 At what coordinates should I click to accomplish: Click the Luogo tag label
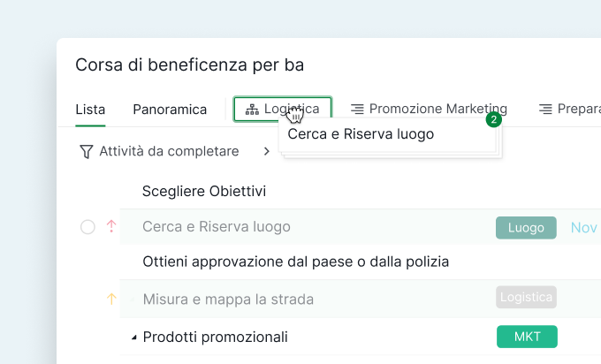[526, 228]
